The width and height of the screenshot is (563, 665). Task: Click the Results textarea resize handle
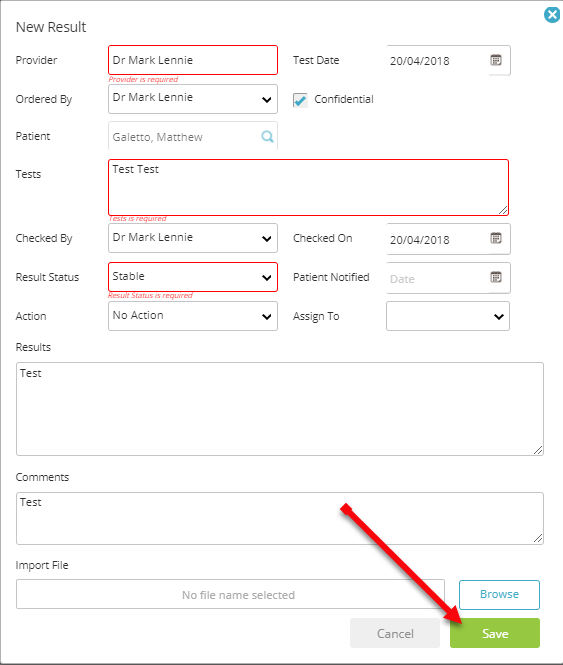[538, 450]
